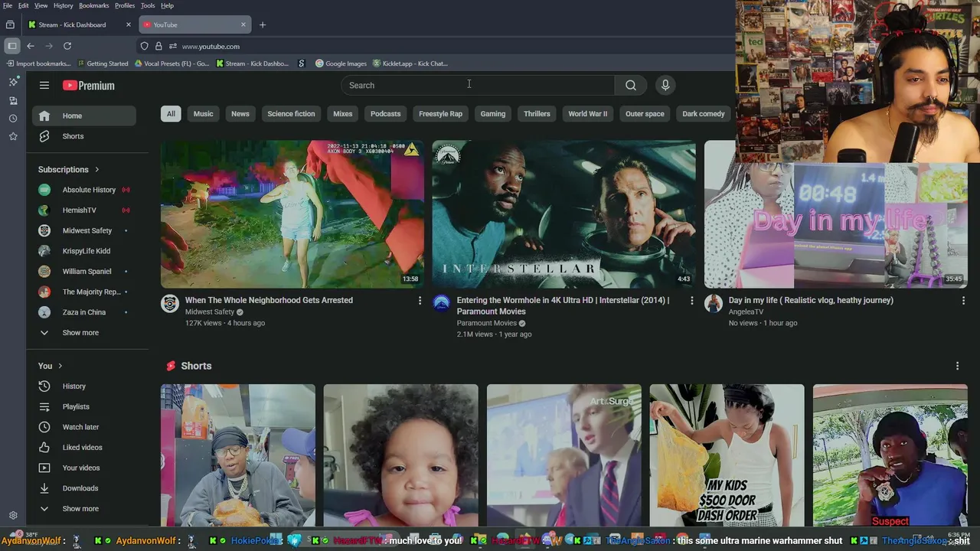Click the YouTube search input field
Viewport: 980px width, 551px height.
coord(478,85)
